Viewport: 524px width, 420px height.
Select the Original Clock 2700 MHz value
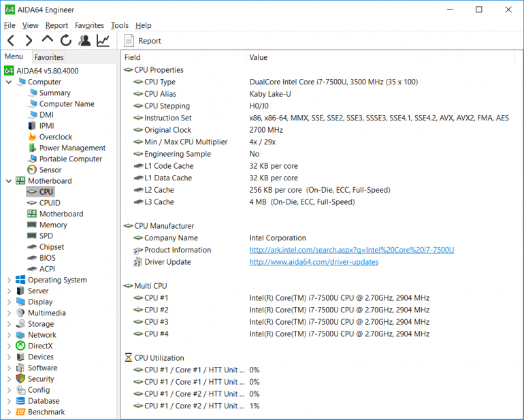coord(266,130)
